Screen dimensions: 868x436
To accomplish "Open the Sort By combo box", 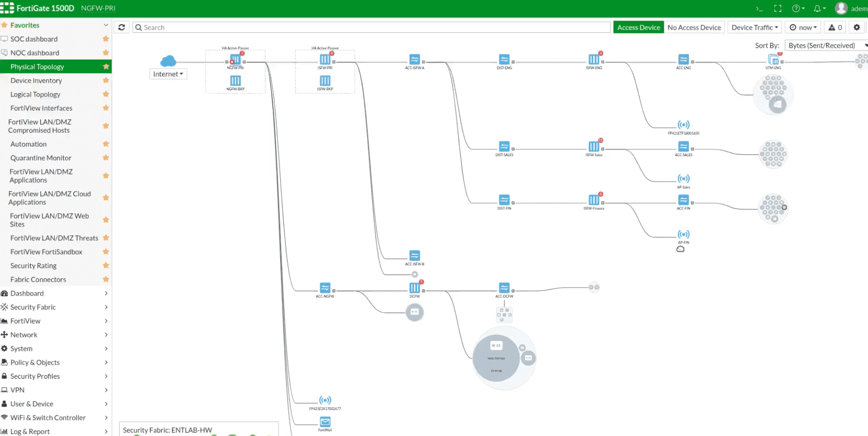I will (825, 46).
